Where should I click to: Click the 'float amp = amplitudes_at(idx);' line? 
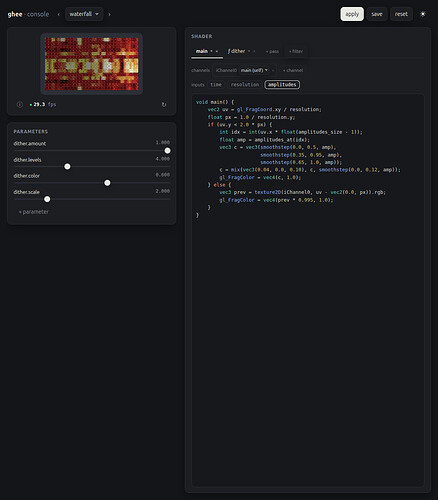265,140
